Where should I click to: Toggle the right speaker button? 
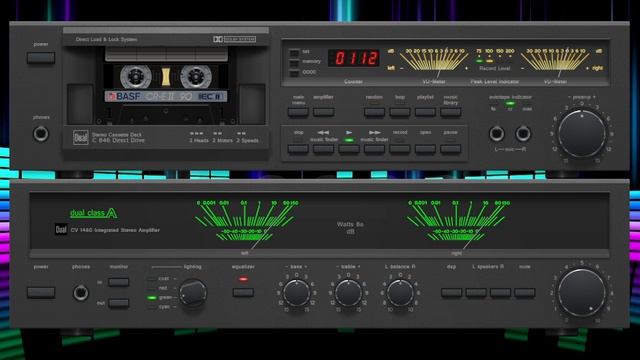[500, 293]
